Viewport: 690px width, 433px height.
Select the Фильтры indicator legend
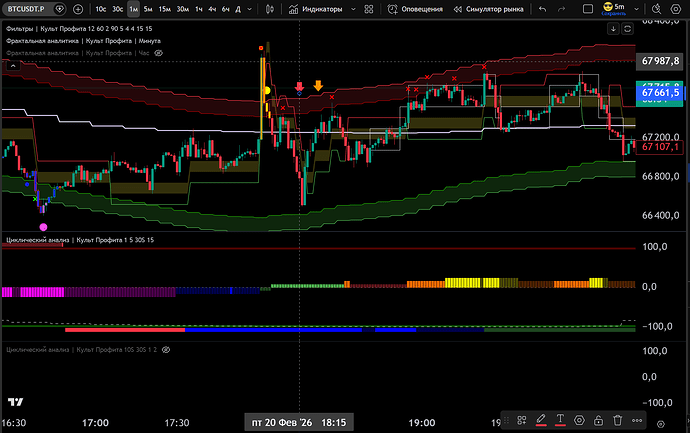point(19,28)
